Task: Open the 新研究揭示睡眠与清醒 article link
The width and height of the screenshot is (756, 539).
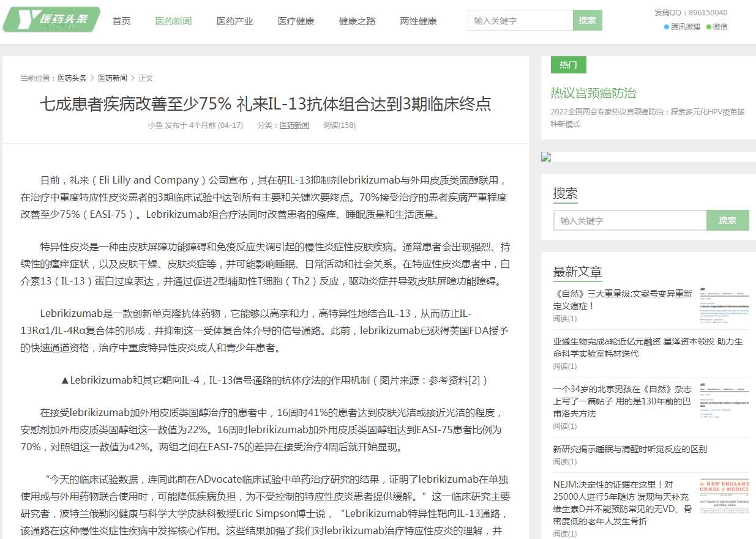Action: pyautogui.click(x=630, y=449)
